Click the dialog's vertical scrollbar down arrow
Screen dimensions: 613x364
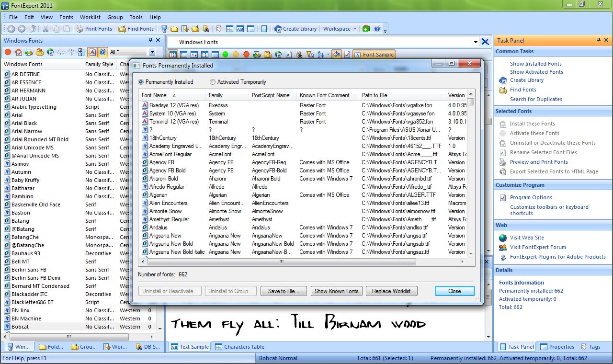[471, 253]
